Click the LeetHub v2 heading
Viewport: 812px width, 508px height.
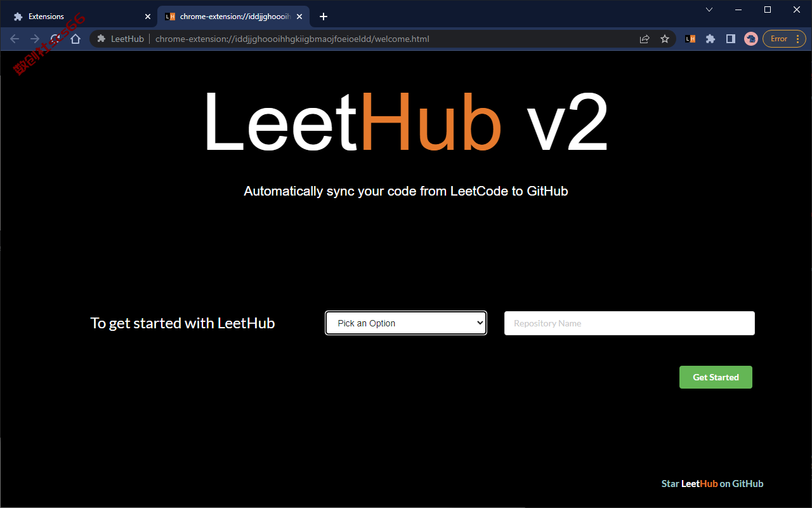(406, 123)
